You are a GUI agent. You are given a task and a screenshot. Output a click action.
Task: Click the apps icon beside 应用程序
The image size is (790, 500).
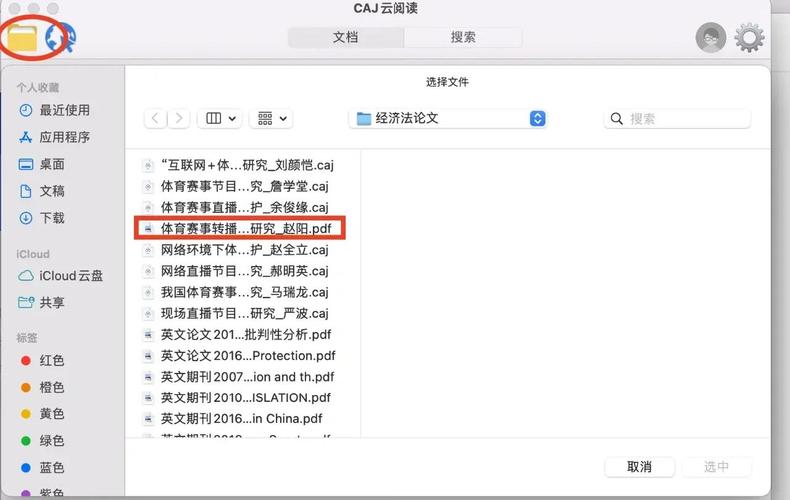26,137
